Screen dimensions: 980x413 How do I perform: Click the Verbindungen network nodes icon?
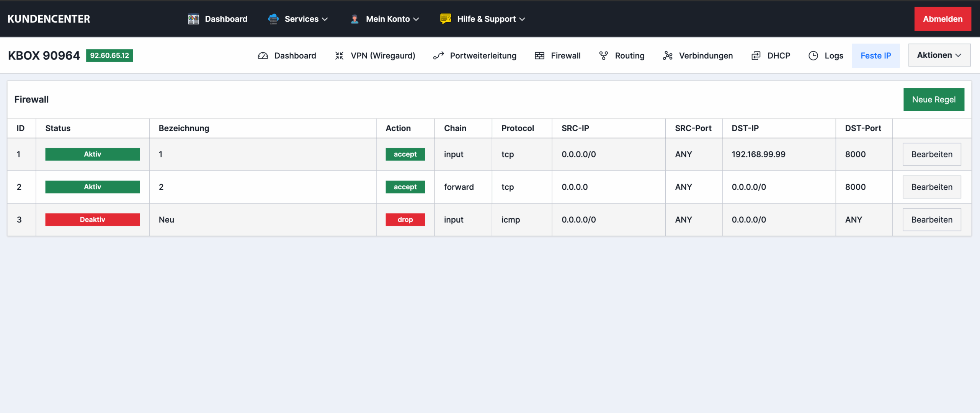pos(668,56)
